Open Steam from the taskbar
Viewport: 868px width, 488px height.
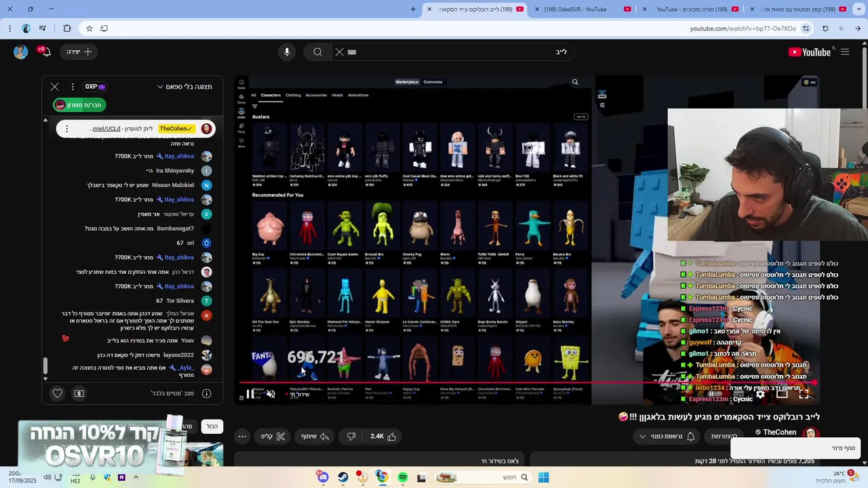pos(343,478)
